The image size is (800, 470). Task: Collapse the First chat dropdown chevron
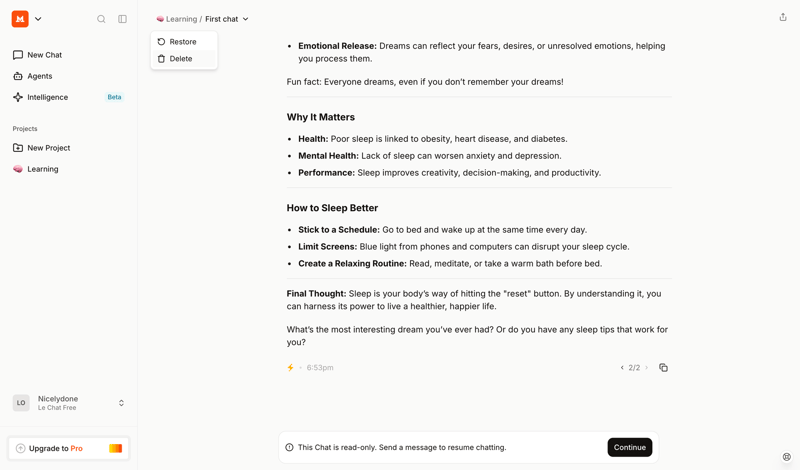[x=246, y=19]
